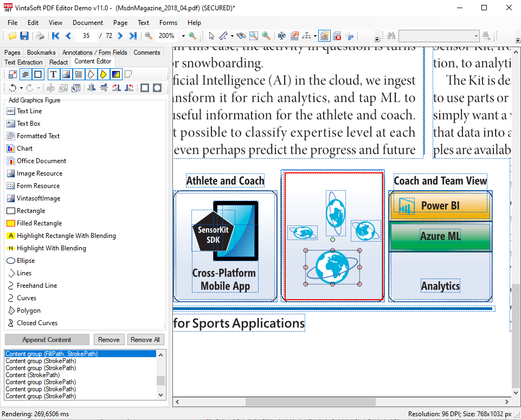Expand the search text combo box
521x420 pixels.
click(476, 36)
